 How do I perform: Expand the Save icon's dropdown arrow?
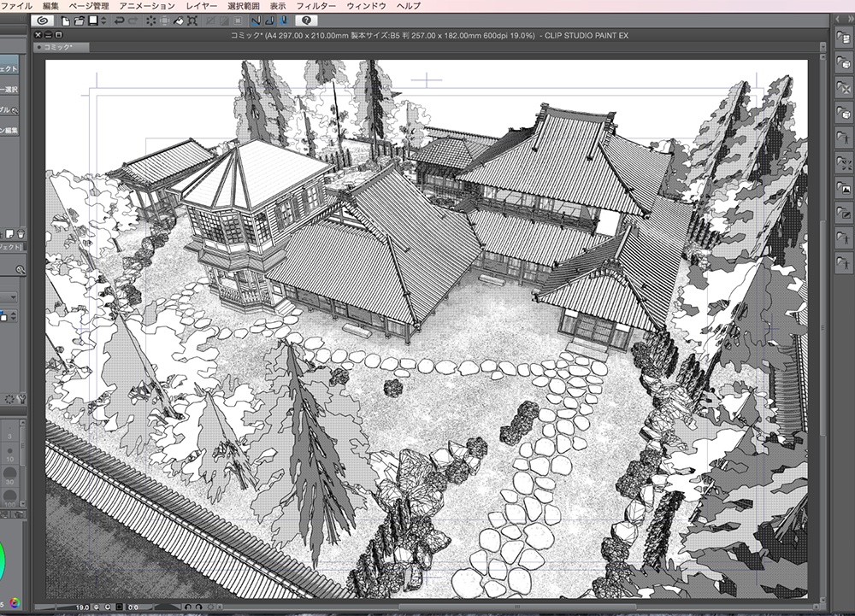(x=103, y=21)
